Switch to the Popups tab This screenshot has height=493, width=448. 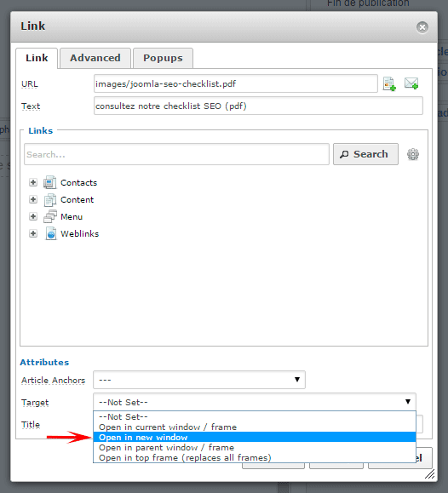163,58
